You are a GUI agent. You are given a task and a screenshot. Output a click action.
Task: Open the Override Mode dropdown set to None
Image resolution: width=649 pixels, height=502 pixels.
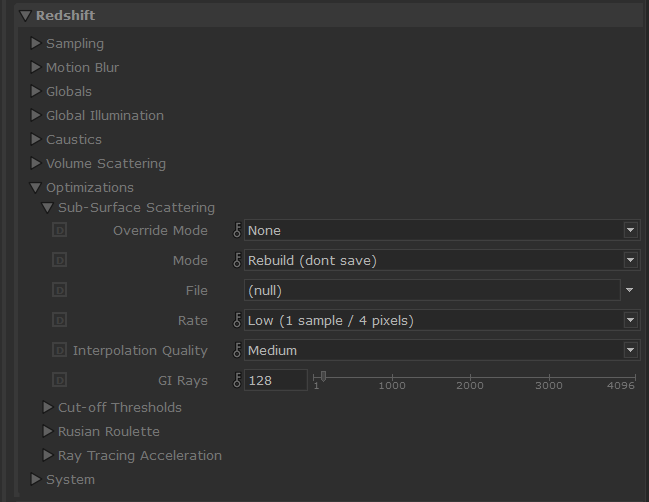440,231
